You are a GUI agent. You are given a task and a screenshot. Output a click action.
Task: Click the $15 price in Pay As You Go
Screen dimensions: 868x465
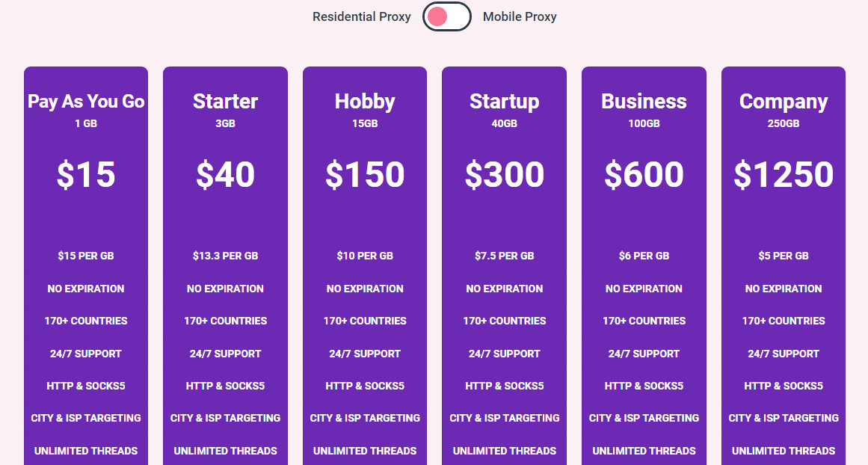[x=86, y=174]
